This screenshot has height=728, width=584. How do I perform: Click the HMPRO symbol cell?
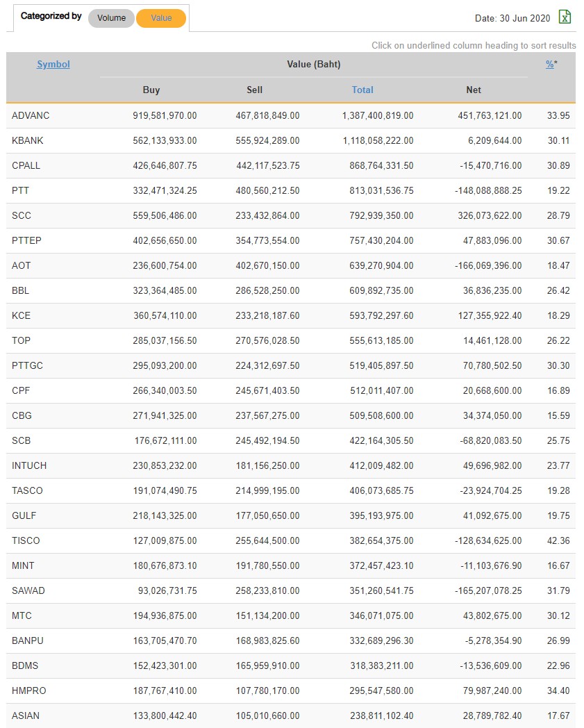tap(29, 690)
